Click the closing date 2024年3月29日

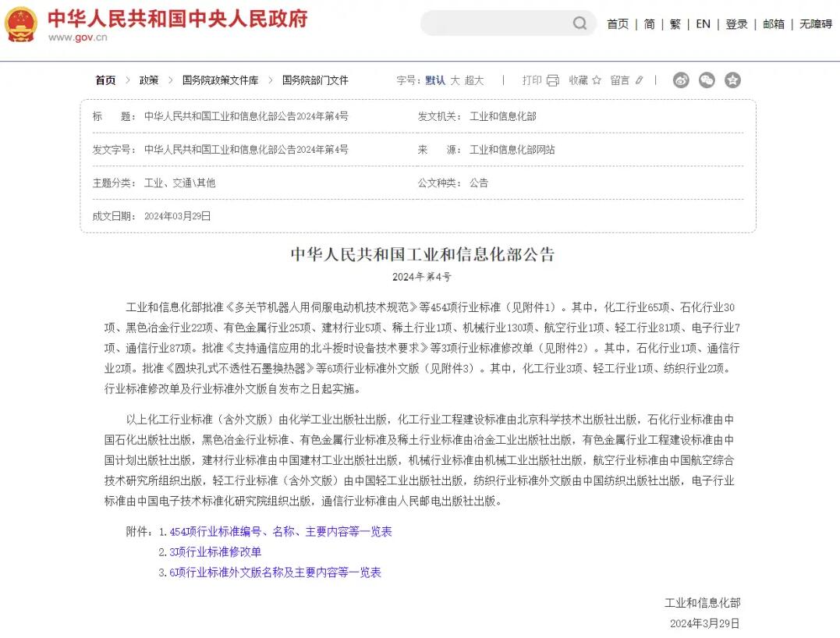pos(705,623)
